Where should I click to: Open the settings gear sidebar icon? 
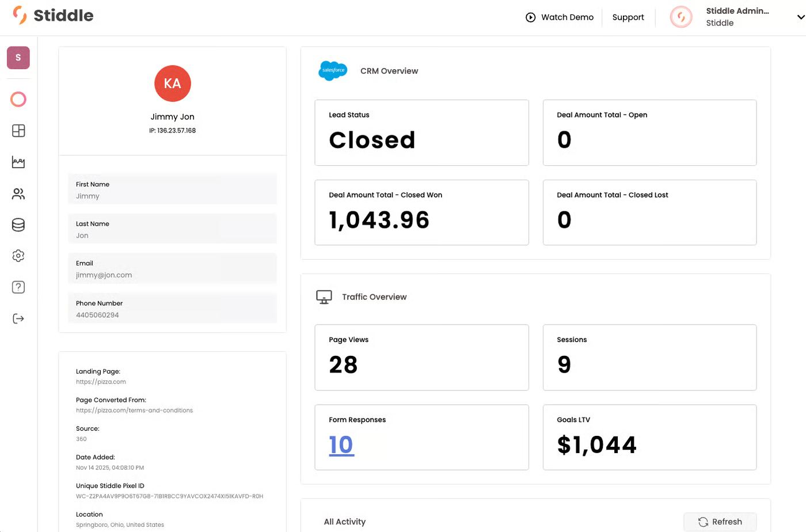[18, 256]
